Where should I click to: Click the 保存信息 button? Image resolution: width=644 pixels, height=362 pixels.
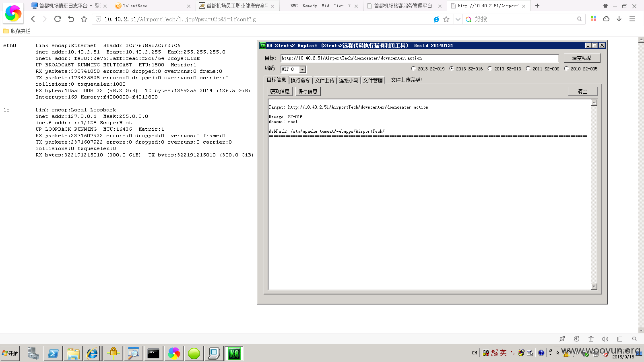click(x=308, y=91)
